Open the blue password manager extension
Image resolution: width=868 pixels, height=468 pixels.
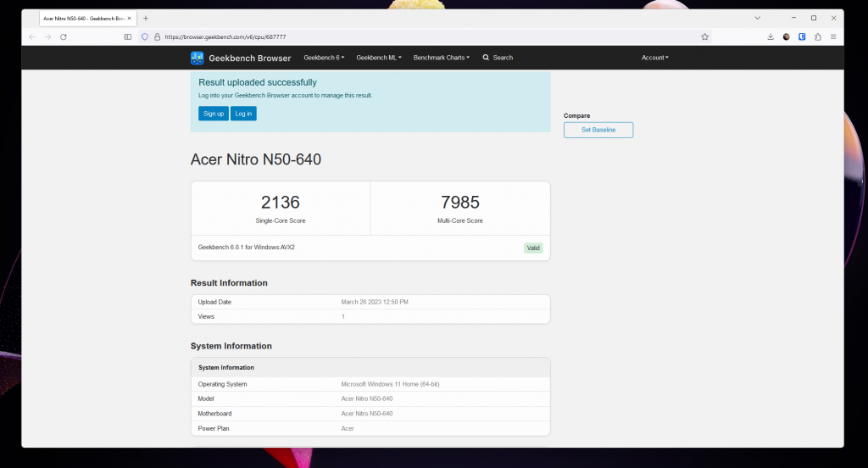point(802,37)
